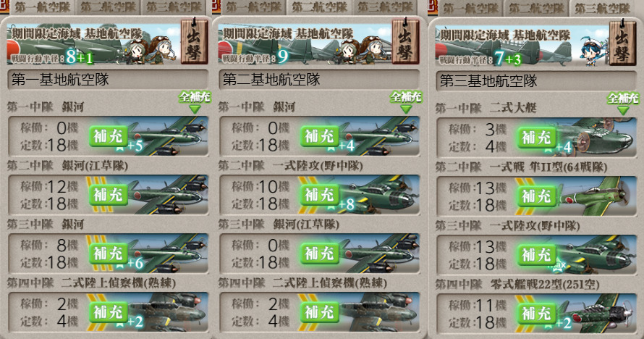Edit the 第三基地航空隊 name field
Image resolution: width=644 pixels, height=339 pixels.
coord(536,80)
